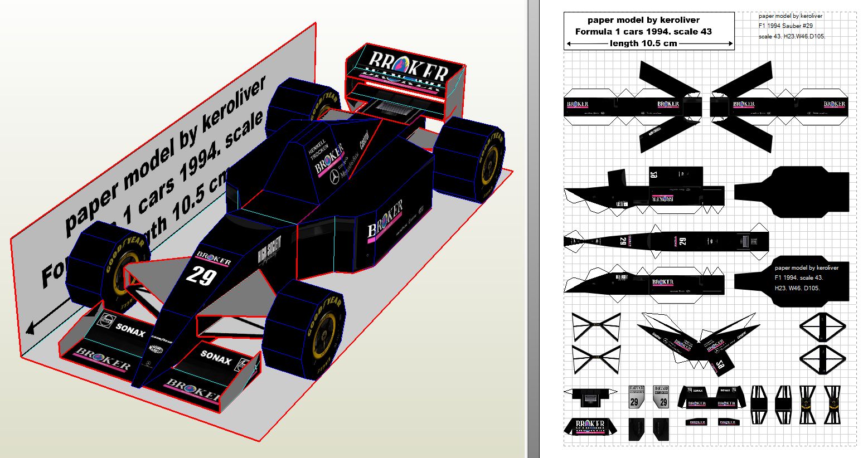Click the F1 1994 Sauber #29 info text

785,26
